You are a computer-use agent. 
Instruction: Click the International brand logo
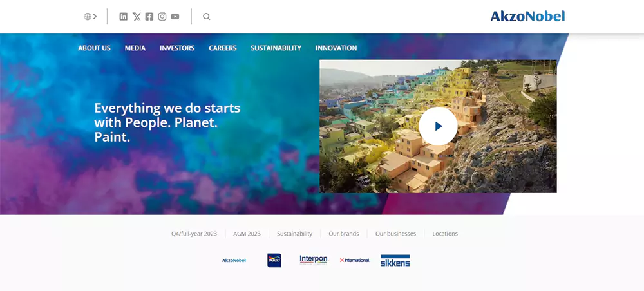(354, 260)
